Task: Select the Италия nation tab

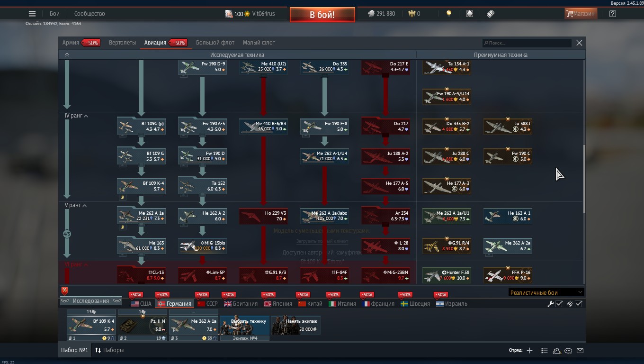Action: click(342, 304)
